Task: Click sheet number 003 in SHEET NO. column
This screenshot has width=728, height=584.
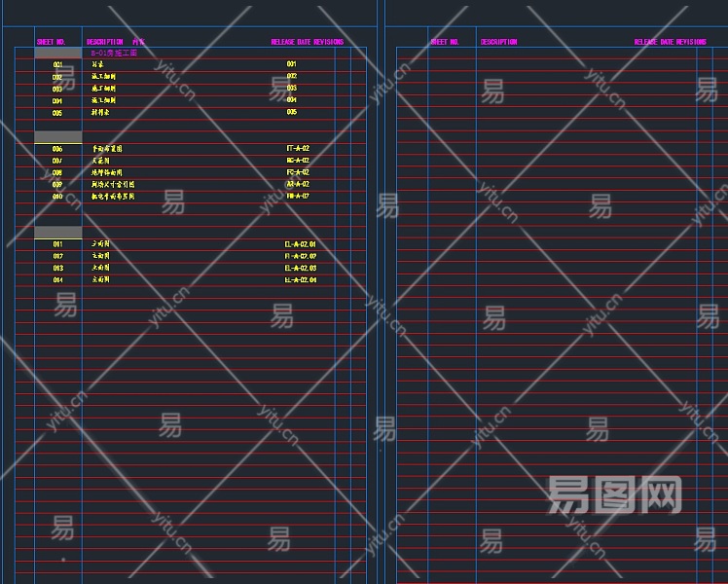Action: [x=57, y=90]
